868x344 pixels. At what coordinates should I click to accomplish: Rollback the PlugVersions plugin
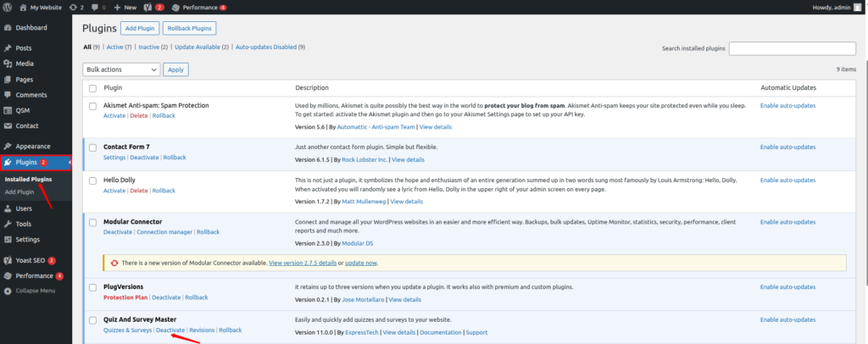point(197,297)
